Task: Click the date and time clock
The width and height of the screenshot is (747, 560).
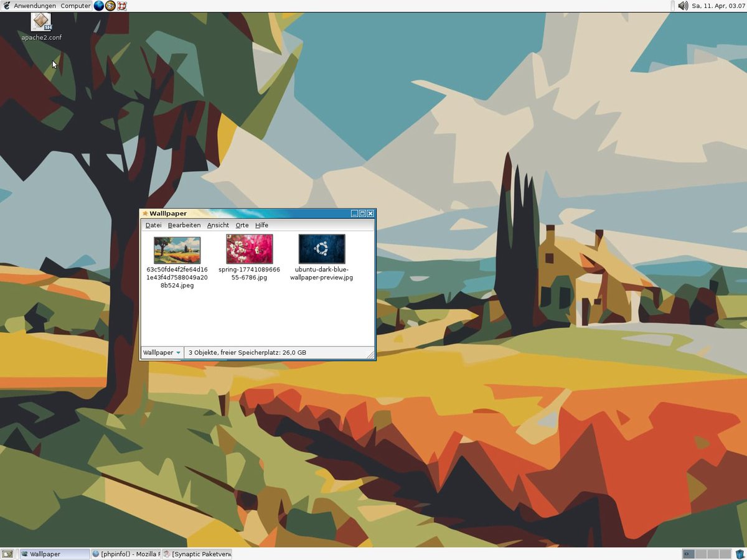Action: click(x=719, y=6)
